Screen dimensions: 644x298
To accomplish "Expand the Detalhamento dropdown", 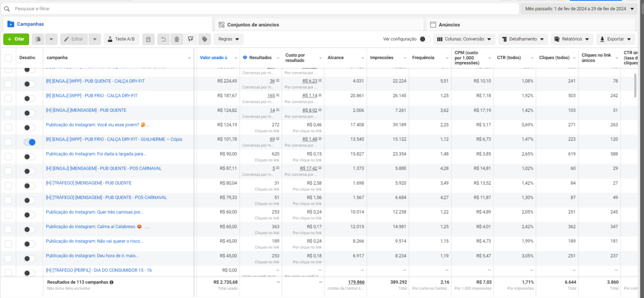I will pos(523,39).
